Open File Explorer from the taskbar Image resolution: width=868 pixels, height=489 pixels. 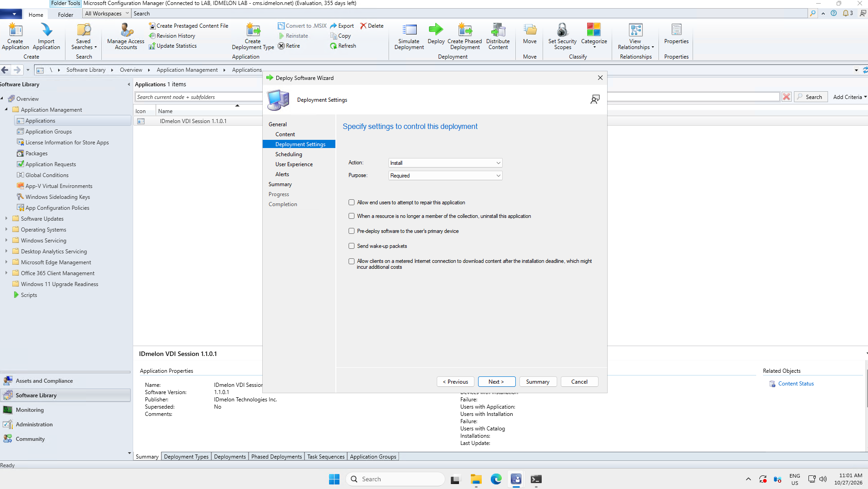[x=476, y=479]
